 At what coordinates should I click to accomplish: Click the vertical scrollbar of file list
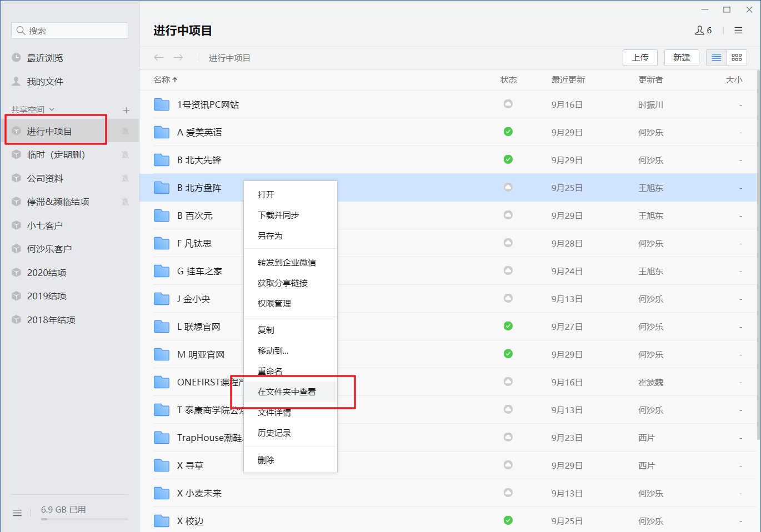[759, 255]
